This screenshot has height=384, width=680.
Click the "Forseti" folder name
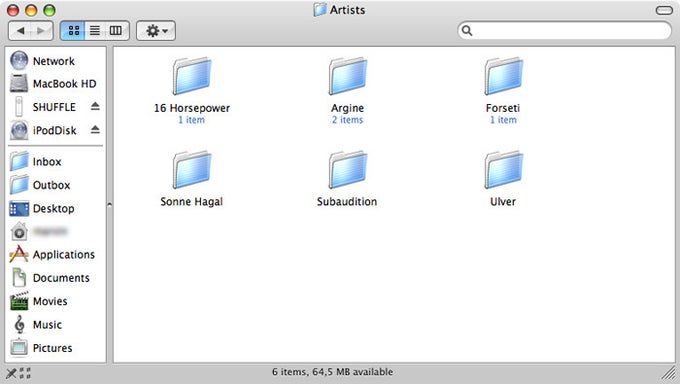(x=503, y=108)
